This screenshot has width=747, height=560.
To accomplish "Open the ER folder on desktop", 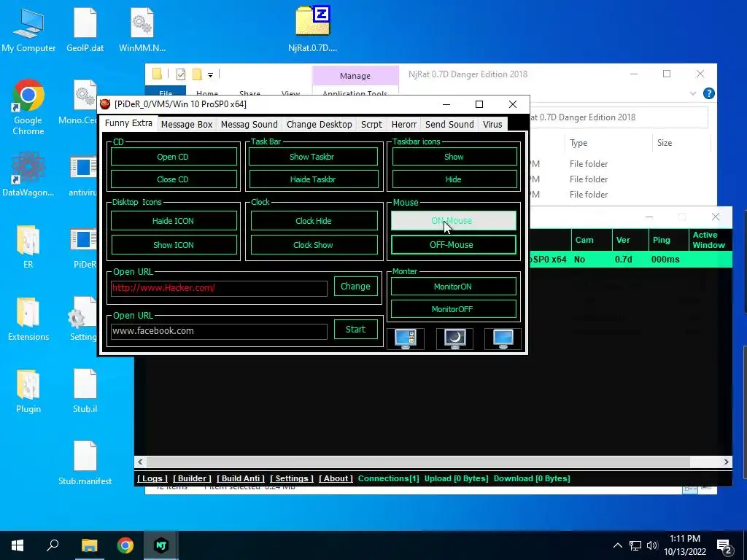I will (28, 247).
